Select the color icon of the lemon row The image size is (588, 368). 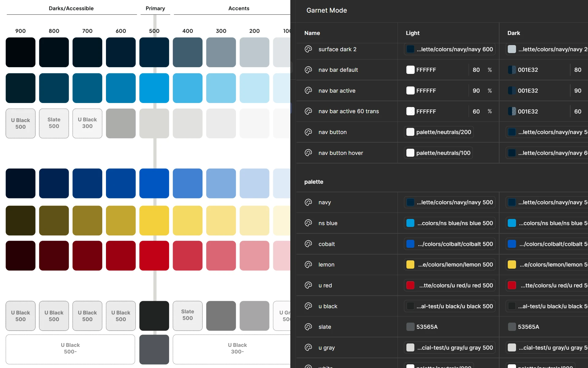coord(308,264)
